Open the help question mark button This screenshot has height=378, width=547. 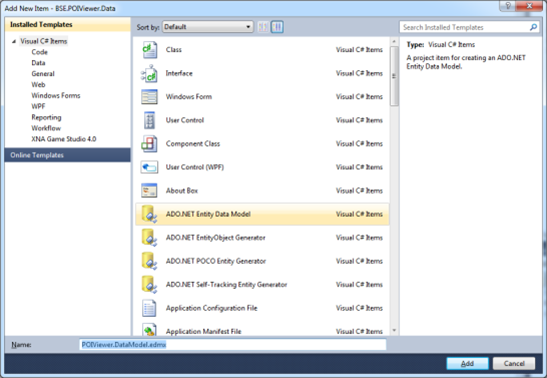click(508, 6)
